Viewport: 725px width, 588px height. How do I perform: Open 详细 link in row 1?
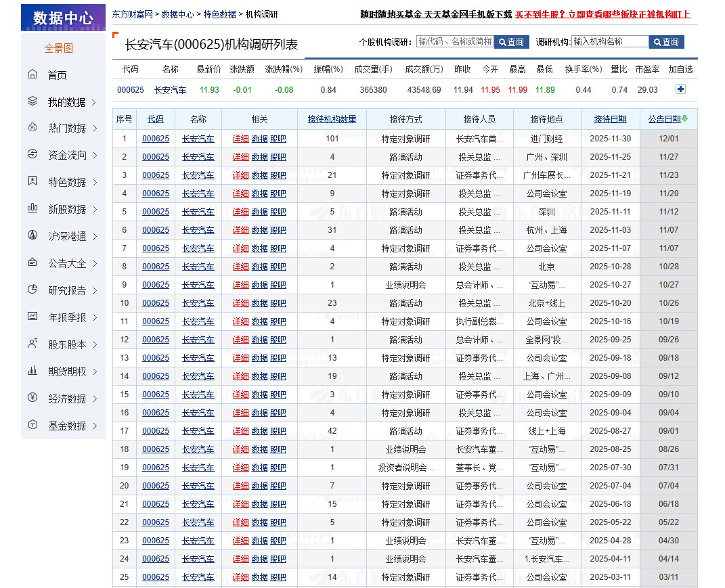pyautogui.click(x=240, y=139)
